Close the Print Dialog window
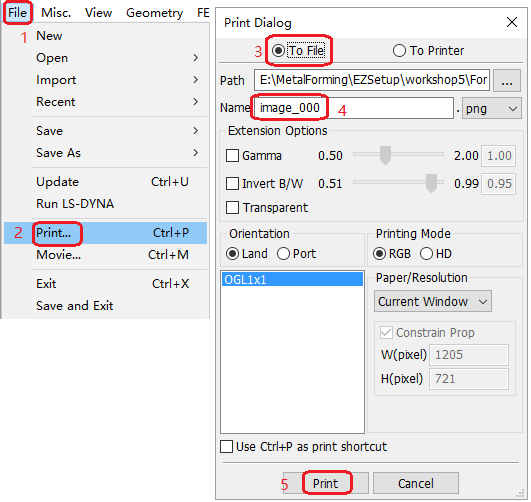Screen dimensions: 531x502 pyautogui.click(x=512, y=22)
